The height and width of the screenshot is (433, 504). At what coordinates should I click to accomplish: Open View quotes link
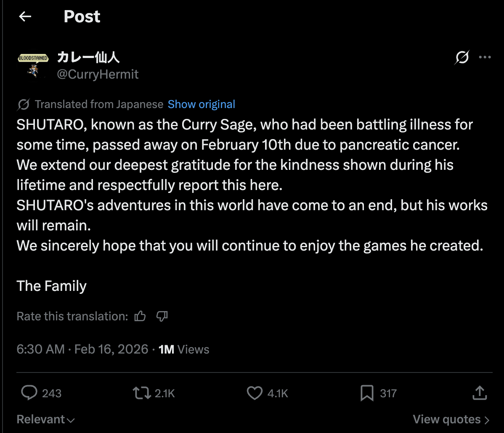pyautogui.click(x=451, y=420)
